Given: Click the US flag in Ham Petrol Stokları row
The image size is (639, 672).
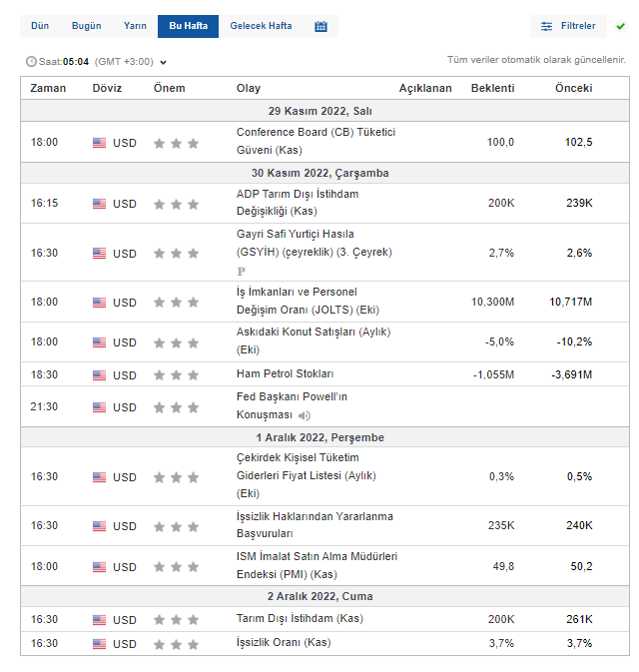Looking at the screenshot, I should (99, 375).
